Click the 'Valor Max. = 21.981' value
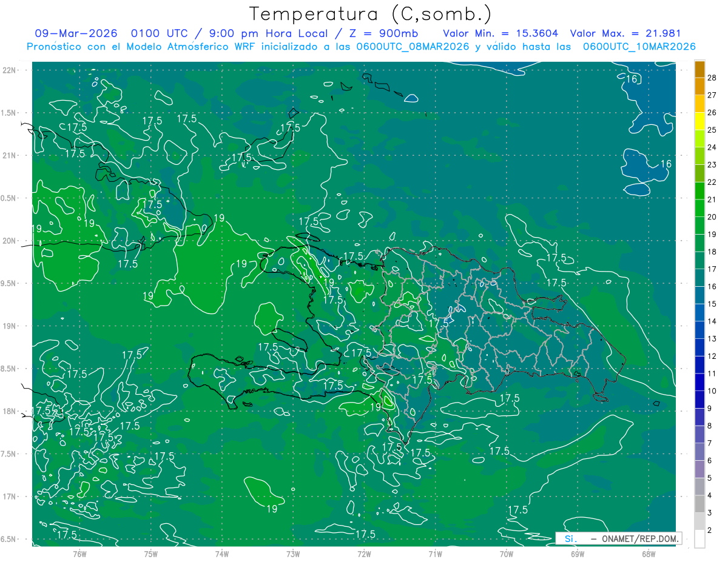The height and width of the screenshot is (562, 728). (626, 33)
